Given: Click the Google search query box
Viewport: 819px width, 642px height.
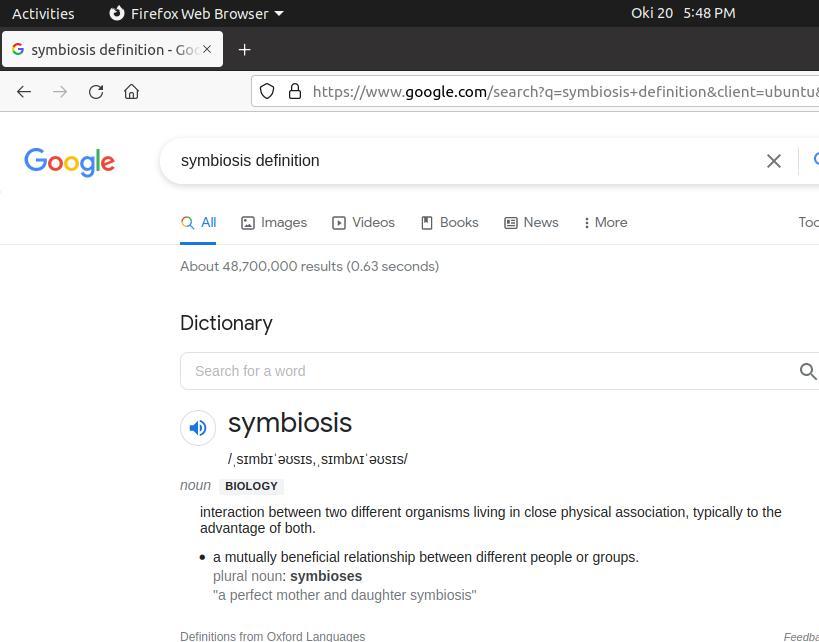Looking at the screenshot, I should (465, 161).
